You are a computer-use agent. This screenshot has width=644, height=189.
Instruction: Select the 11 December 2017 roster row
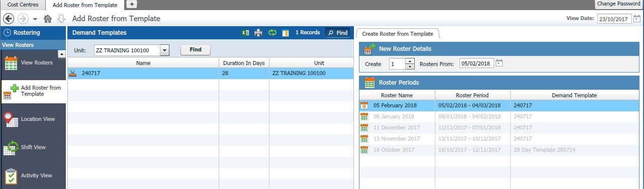(x=499, y=128)
